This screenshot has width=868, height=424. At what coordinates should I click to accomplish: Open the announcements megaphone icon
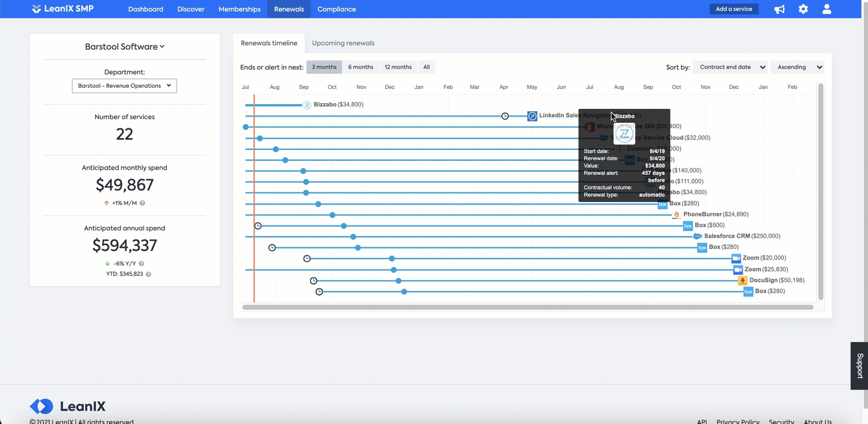pyautogui.click(x=780, y=9)
